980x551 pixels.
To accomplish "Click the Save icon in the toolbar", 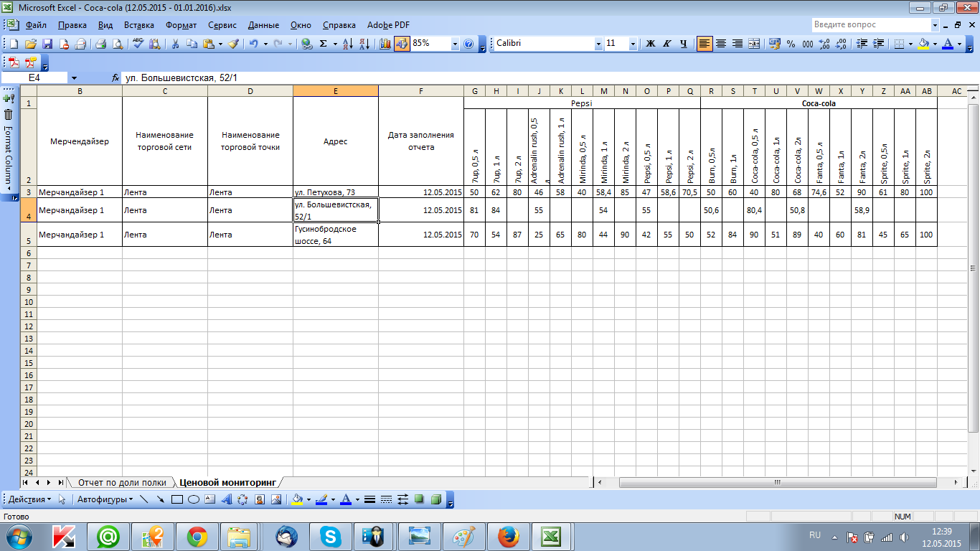I will point(47,44).
